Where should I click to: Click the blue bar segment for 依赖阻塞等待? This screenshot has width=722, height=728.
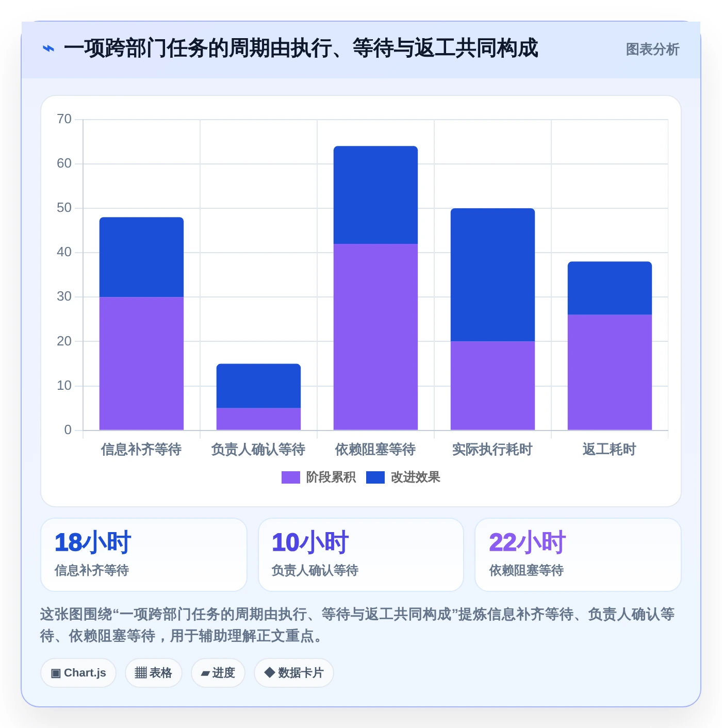pyautogui.click(x=375, y=195)
